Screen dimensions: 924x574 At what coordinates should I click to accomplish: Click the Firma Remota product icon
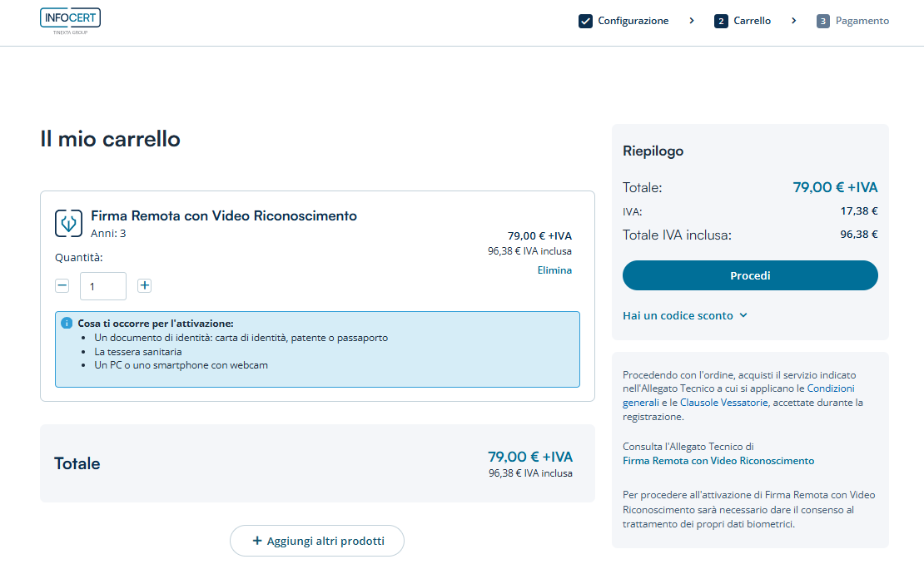68,223
